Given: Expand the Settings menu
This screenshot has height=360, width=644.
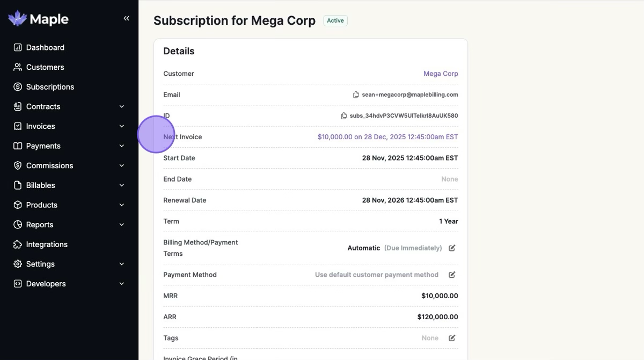Looking at the screenshot, I should [x=122, y=264].
